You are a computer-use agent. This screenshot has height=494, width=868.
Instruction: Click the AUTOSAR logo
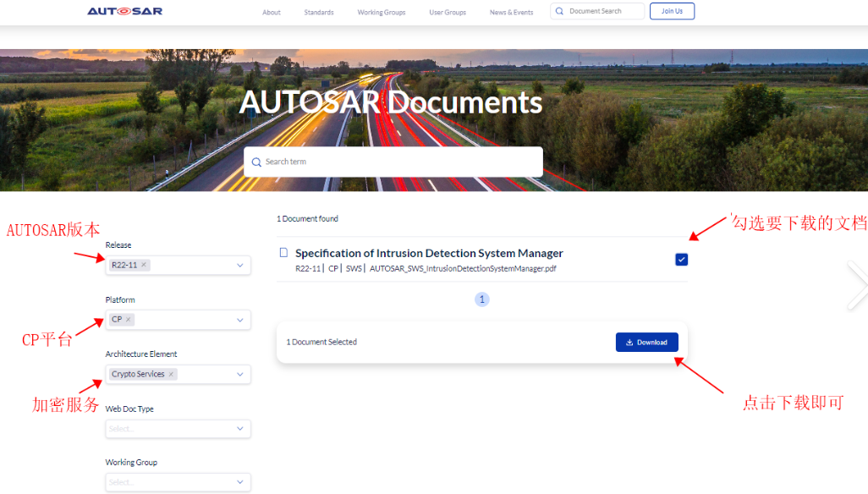124,11
